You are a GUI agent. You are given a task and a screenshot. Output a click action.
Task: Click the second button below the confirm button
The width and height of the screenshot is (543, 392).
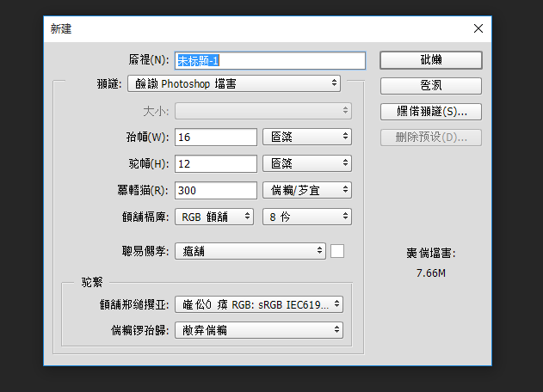pyautogui.click(x=431, y=85)
